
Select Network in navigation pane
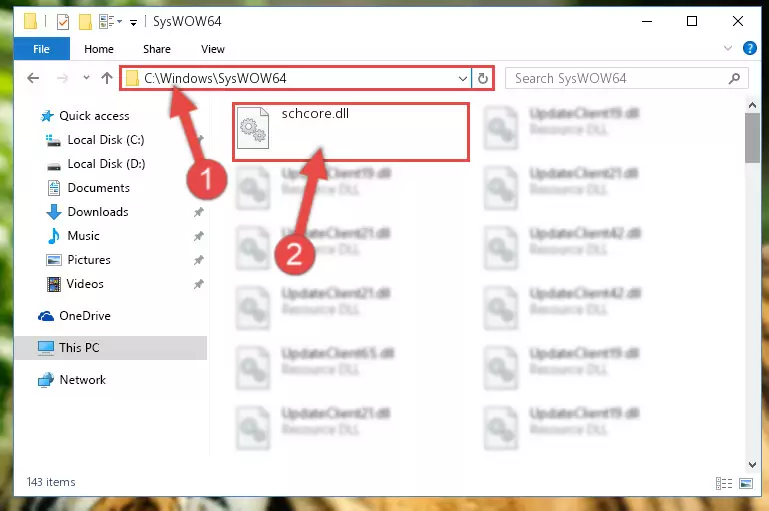[82, 380]
